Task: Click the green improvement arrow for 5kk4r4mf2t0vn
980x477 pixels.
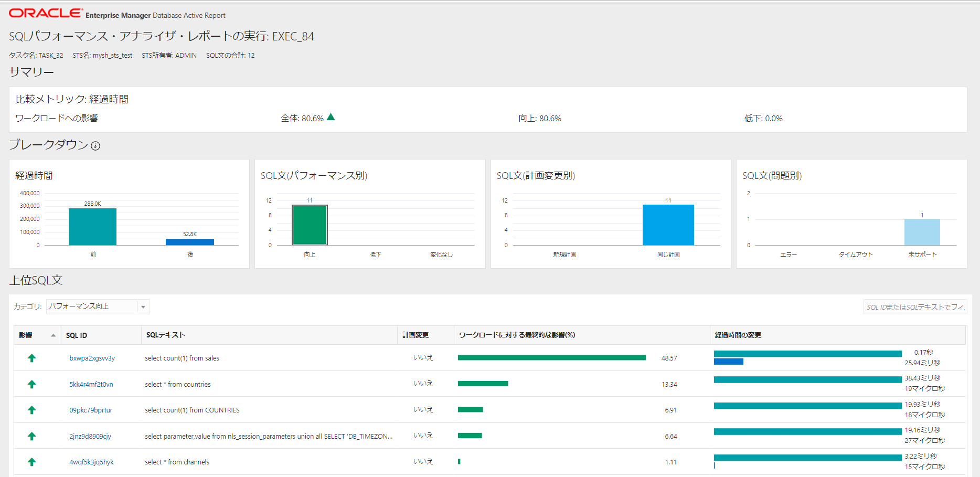Action: [x=32, y=384]
